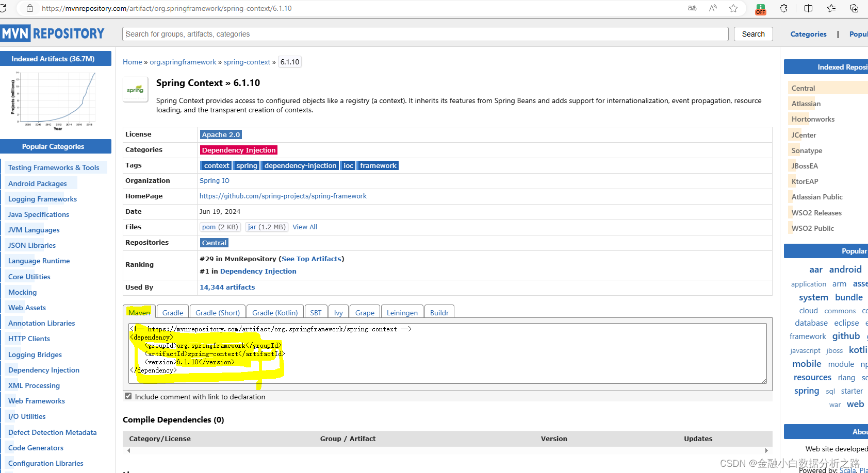This screenshot has height=473, width=868.
Task: Click the Search button
Action: tap(753, 34)
